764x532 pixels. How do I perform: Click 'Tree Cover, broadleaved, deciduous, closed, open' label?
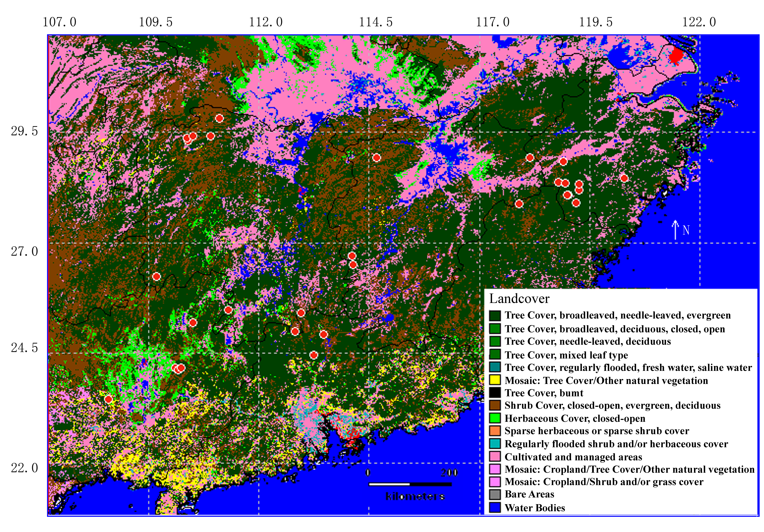pos(615,329)
